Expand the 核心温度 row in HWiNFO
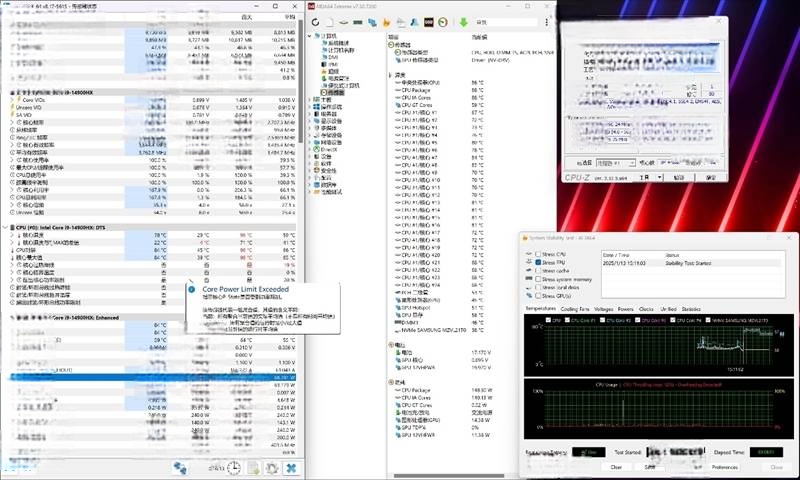 click(12, 235)
